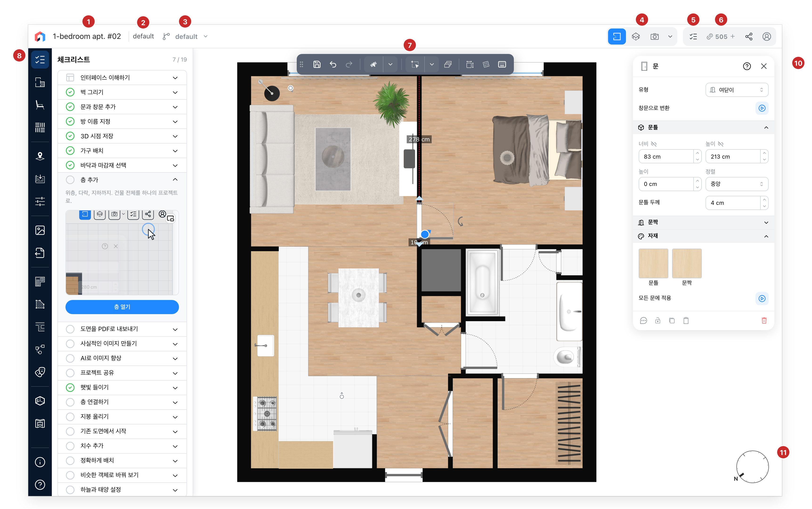The width and height of the screenshot is (812, 509).
Task: Click the 층 열기 button
Action: tap(122, 307)
